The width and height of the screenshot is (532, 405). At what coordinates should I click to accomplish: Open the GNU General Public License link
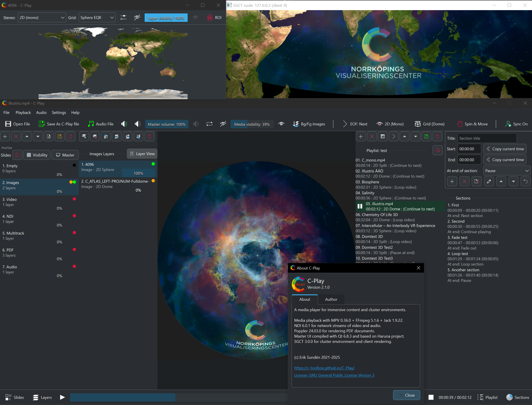(x=334, y=375)
